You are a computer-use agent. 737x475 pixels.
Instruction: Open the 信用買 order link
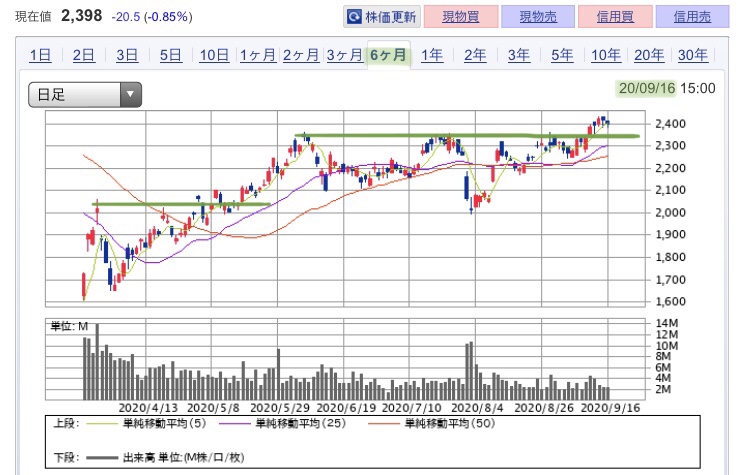point(615,17)
